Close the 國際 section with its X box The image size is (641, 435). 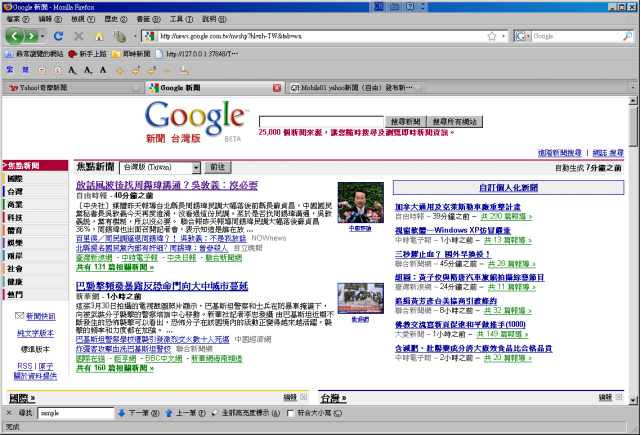coord(303,397)
